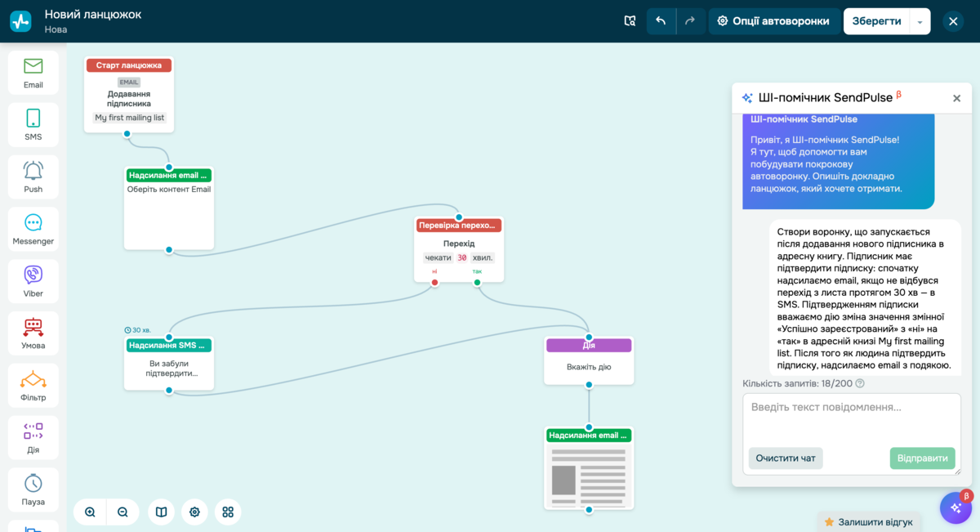This screenshot has height=532, width=980.
Task: Click the '30' minutes value in condition node
Action: coord(461,257)
